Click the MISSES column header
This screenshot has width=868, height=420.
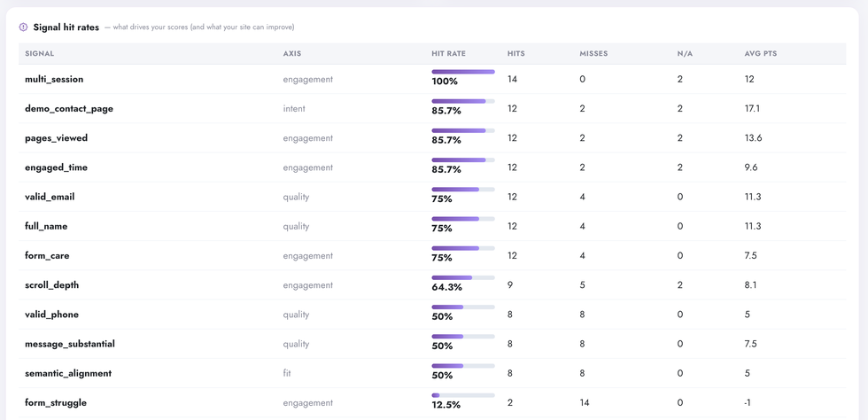click(593, 54)
